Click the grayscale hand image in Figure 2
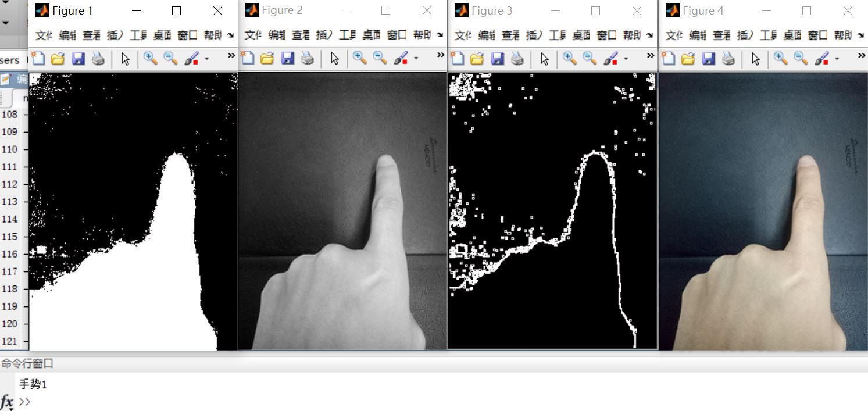The image size is (868, 411). point(342,211)
